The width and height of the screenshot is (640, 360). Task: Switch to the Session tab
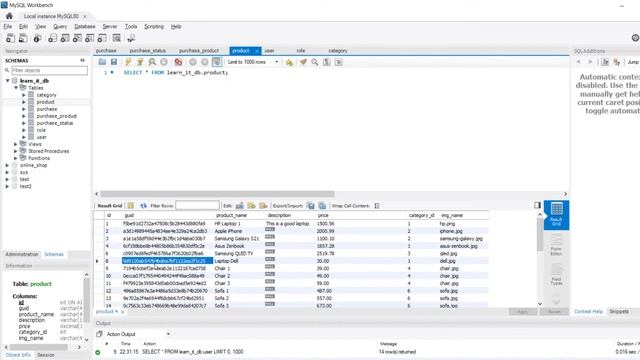point(46,355)
